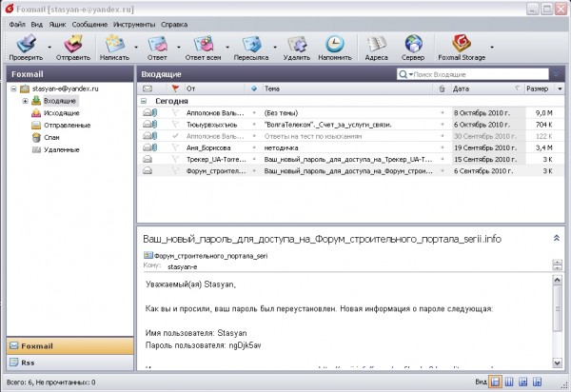571x392 pixels.
Task: Open dropdown arrow next to Проверить
Action: click(49, 47)
